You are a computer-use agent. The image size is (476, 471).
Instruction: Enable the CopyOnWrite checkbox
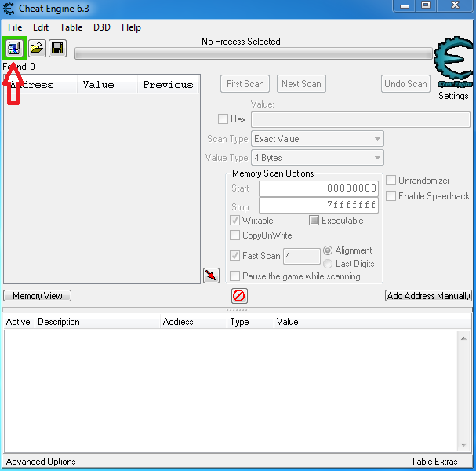234,235
